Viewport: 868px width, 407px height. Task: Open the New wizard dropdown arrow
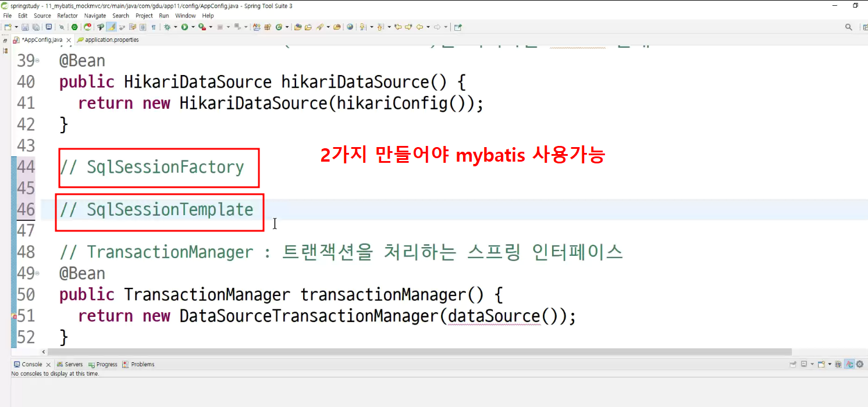16,27
